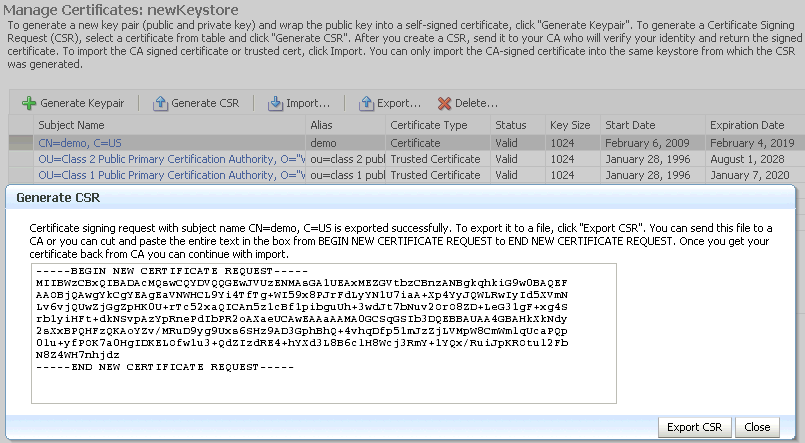Open the Import... toolbar option
The height and width of the screenshot is (443, 805).
click(308, 103)
